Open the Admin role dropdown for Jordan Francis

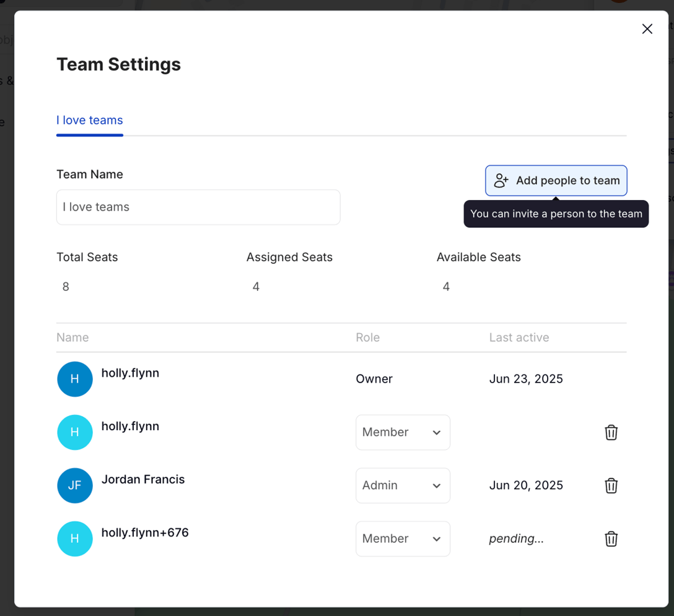coord(403,485)
